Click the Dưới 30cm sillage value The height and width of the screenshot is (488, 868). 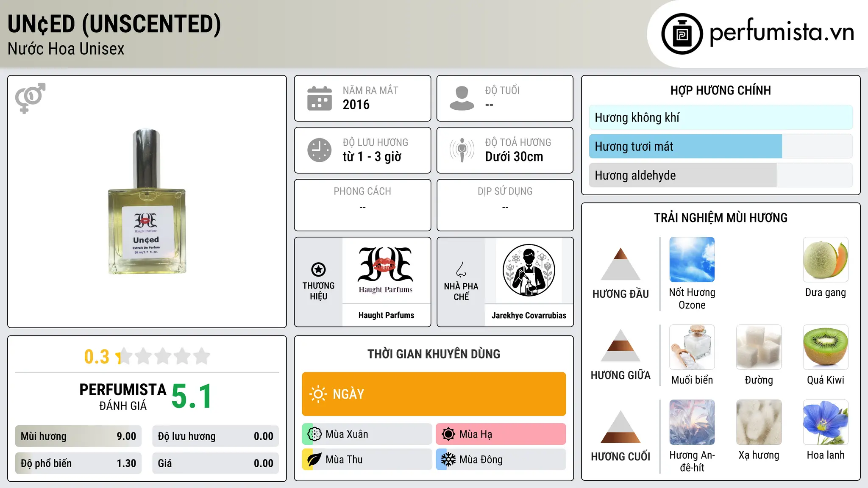click(514, 157)
